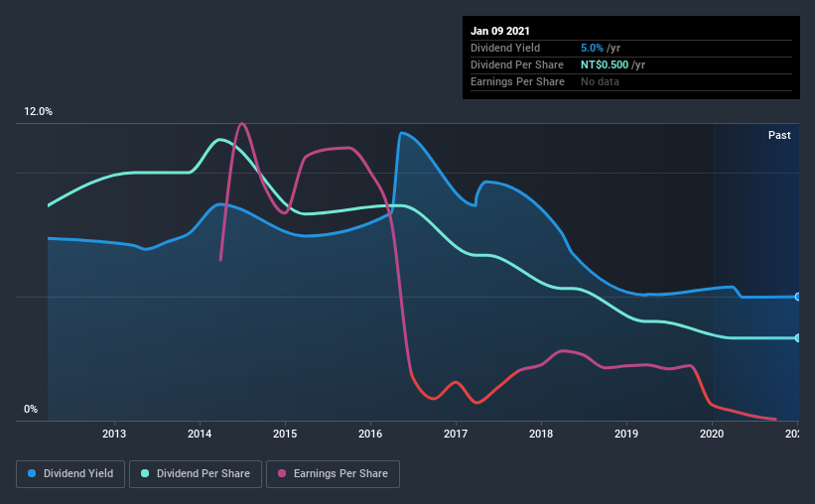Select the 2016 x-axis label
This screenshot has width=815, height=504.
[370, 434]
